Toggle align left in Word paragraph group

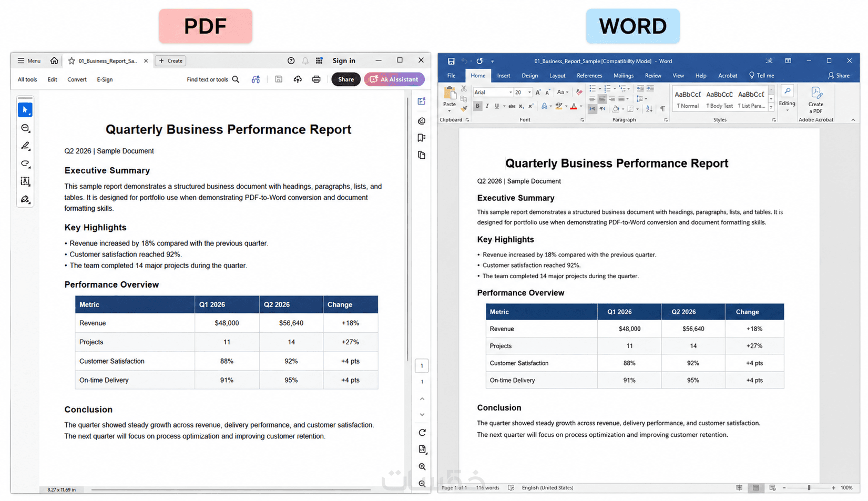pos(593,99)
